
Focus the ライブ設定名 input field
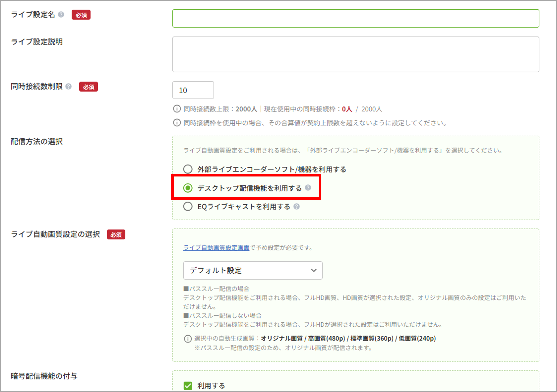coord(356,18)
